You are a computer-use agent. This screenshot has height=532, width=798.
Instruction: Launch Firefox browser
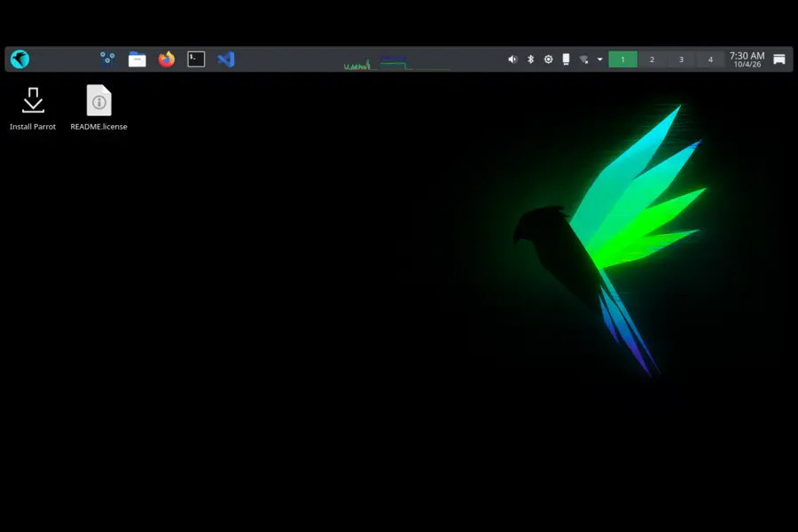tap(167, 59)
